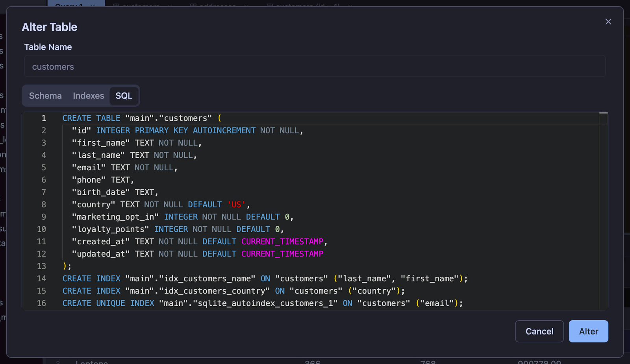Click the idx_customers_country index statement
Image resolution: width=630 pixels, height=364 pixels.
[x=233, y=291]
